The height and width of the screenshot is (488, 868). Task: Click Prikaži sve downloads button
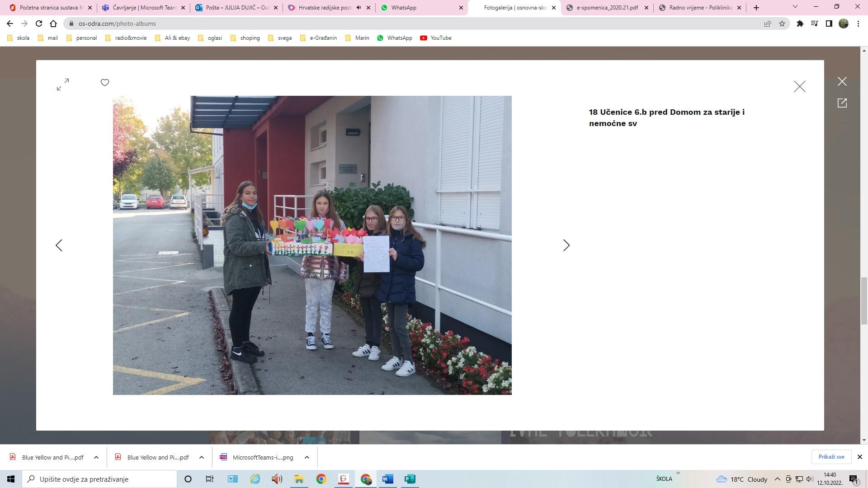pos(831,457)
